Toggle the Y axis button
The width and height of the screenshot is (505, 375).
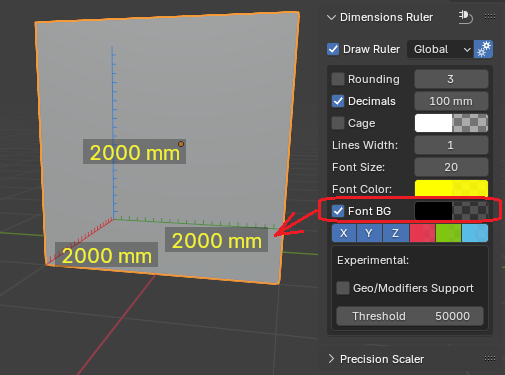[369, 233]
